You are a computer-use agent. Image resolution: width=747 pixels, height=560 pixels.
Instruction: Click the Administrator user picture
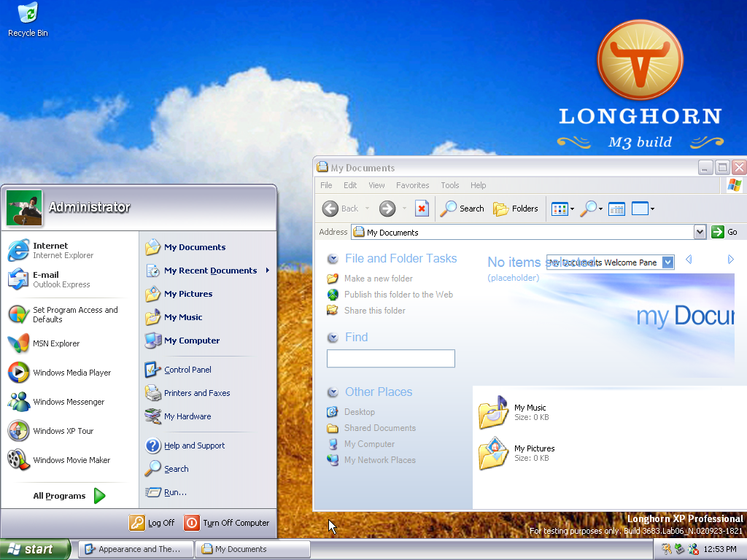pos(24,208)
